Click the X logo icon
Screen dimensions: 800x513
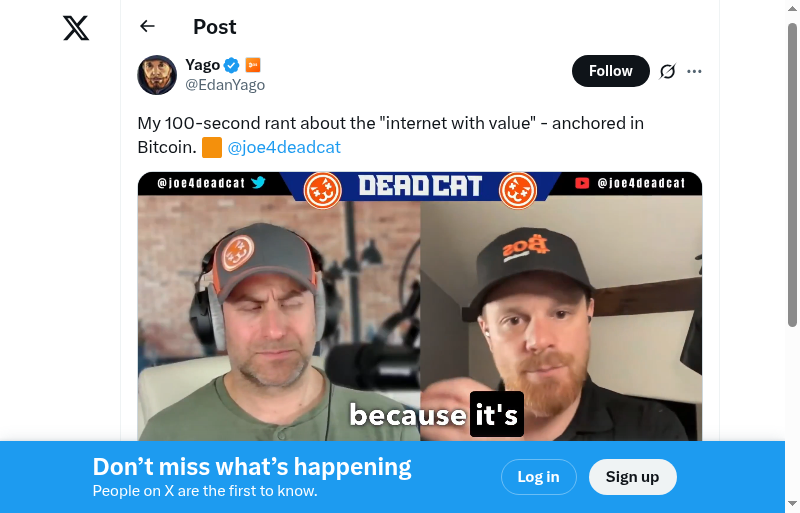click(x=76, y=28)
